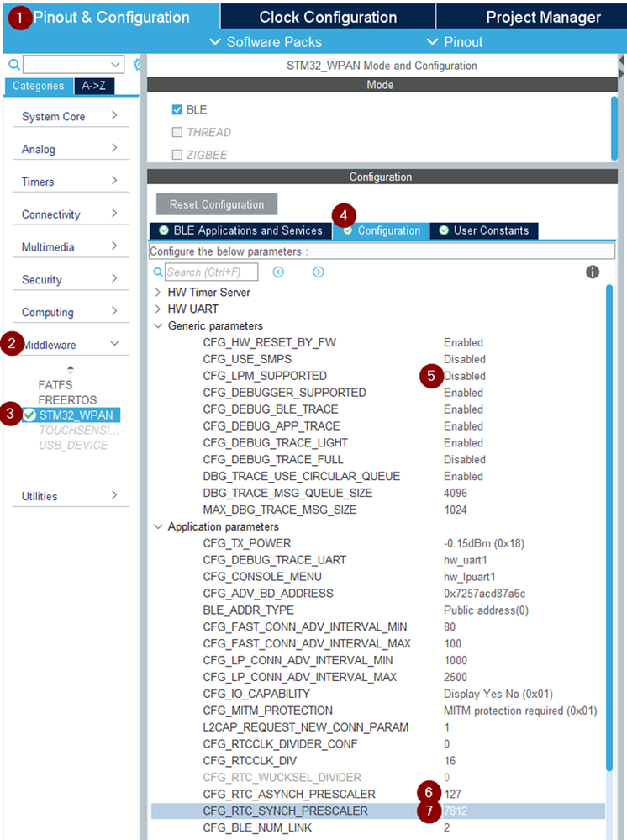
Task: Click the previous search result arrow icon
Action: pyautogui.click(x=278, y=272)
